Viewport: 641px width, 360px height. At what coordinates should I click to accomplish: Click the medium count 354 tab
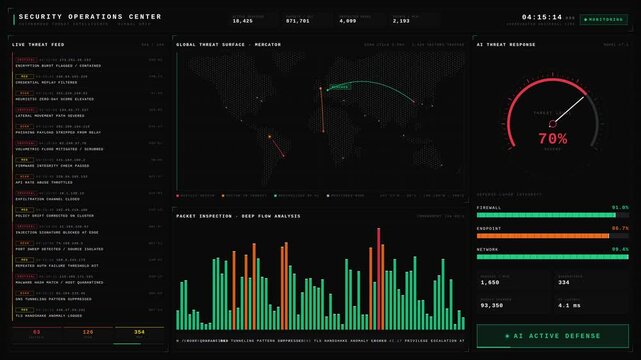(139, 334)
